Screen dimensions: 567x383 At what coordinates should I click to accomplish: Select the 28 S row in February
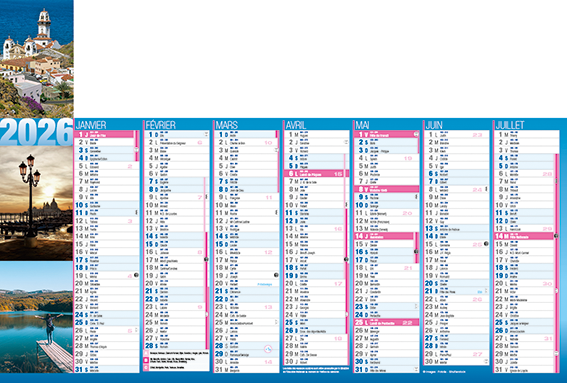pos(175,346)
